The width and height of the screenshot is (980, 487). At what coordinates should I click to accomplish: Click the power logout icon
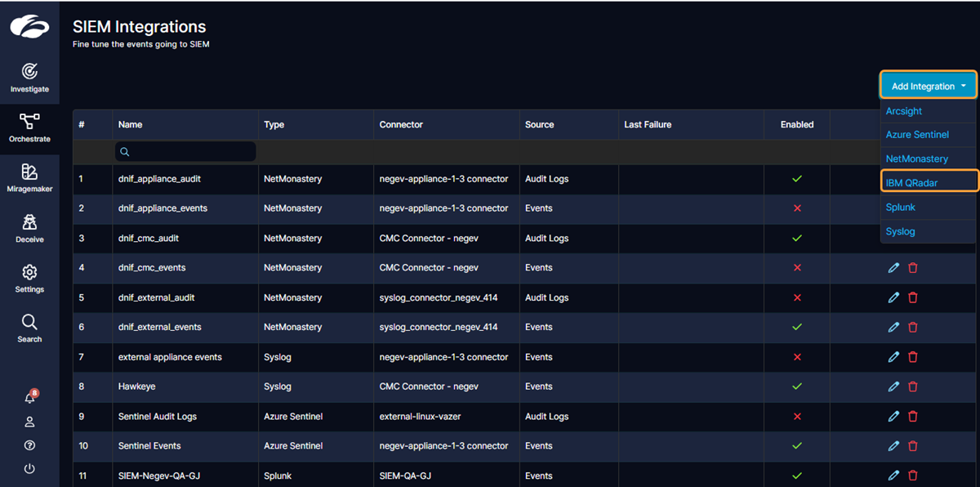coord(29,469)
